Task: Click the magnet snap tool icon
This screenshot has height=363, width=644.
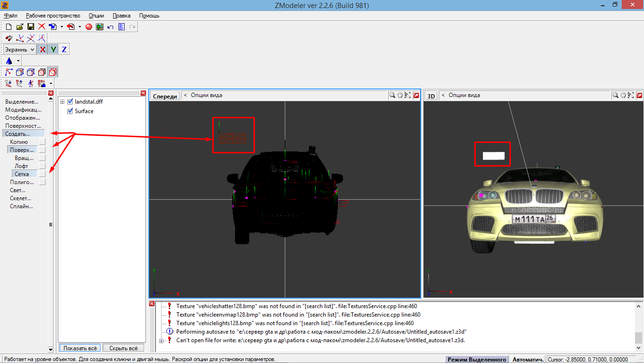Action: click(x=9, y=38)
